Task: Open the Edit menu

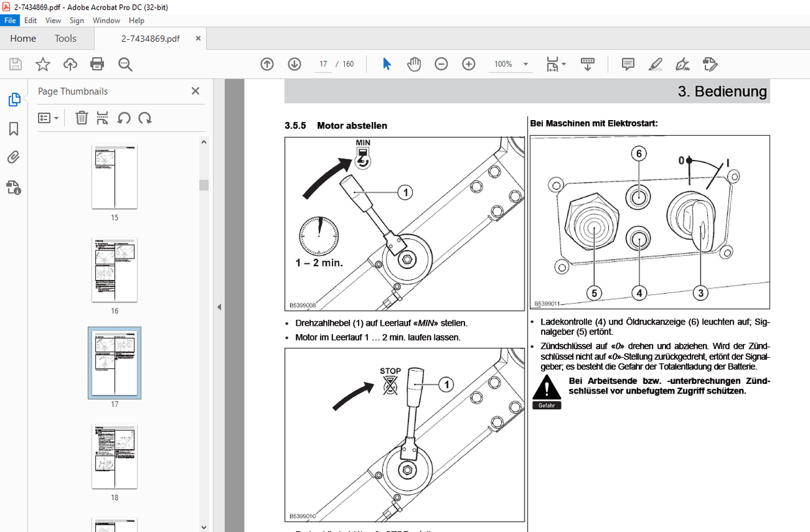Action: click(30, 20)
